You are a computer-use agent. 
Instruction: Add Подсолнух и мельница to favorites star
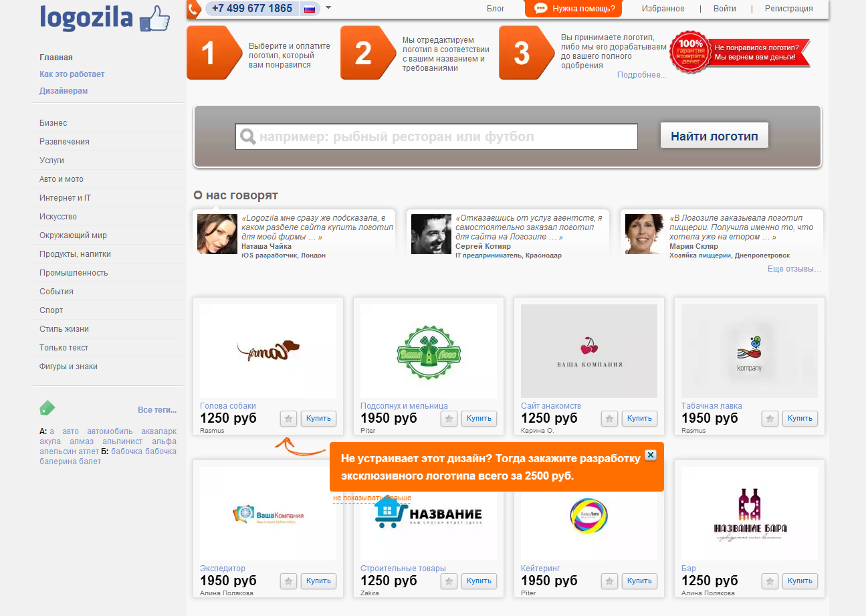point(449,419)
